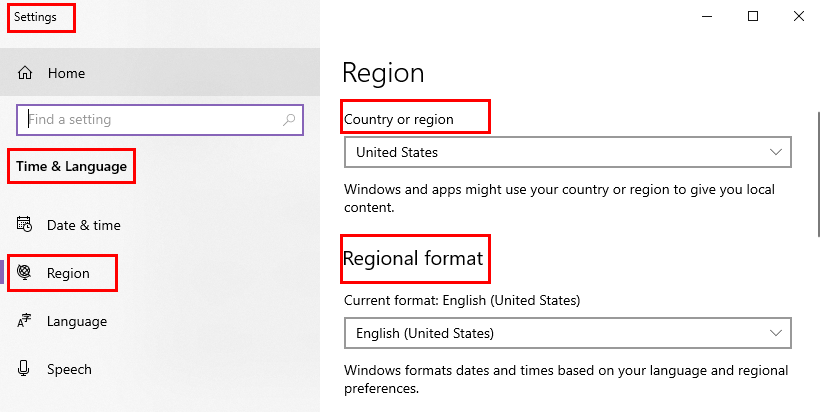Click chevron on Regional format dropdown
This screenshot has width=822, height=412.
point(775,333)
